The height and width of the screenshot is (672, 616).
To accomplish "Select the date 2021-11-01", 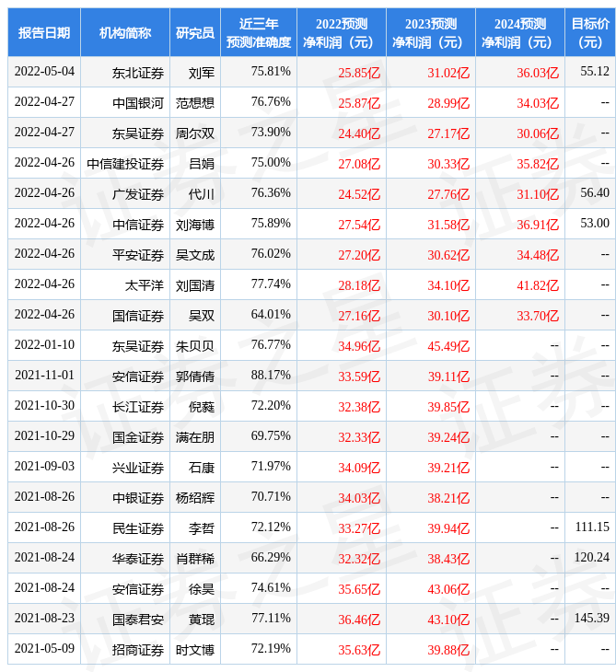I will point(44,376).
